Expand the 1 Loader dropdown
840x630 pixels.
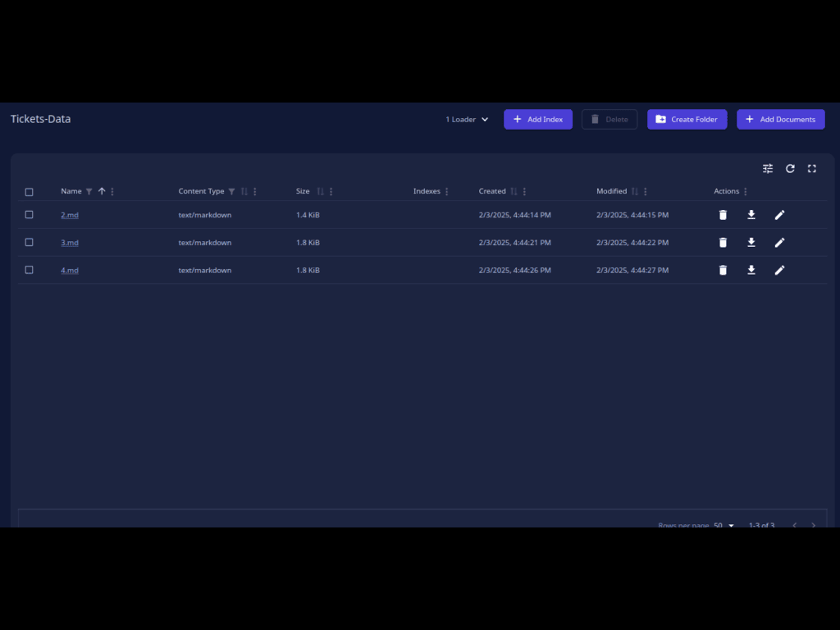pyautogui.click(x=467, y=120)
